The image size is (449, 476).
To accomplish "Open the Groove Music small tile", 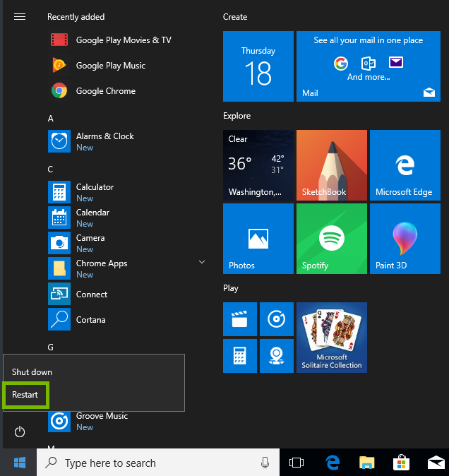I will point(277,319).
